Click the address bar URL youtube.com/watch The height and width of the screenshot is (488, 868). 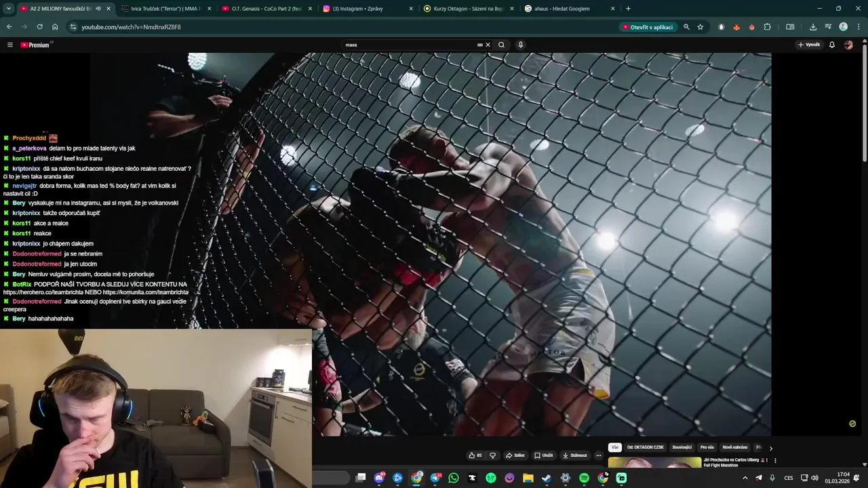click(x=131, y=27)
